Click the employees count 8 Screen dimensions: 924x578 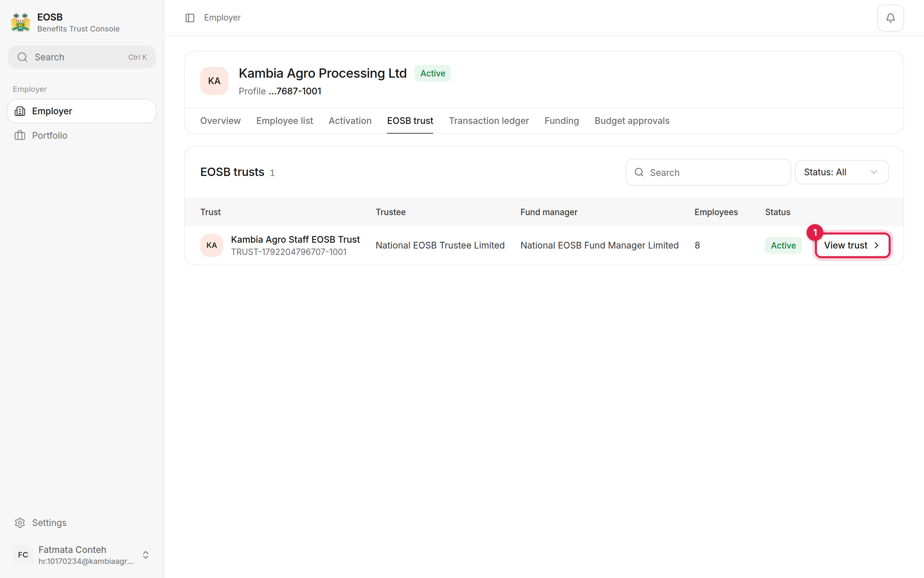click(x=697, y=245)
